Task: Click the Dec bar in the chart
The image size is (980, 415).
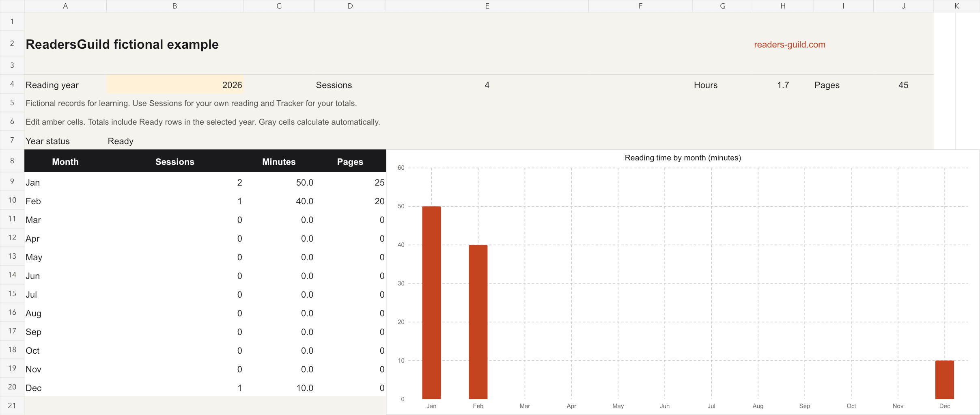Action: pos(945,380)
